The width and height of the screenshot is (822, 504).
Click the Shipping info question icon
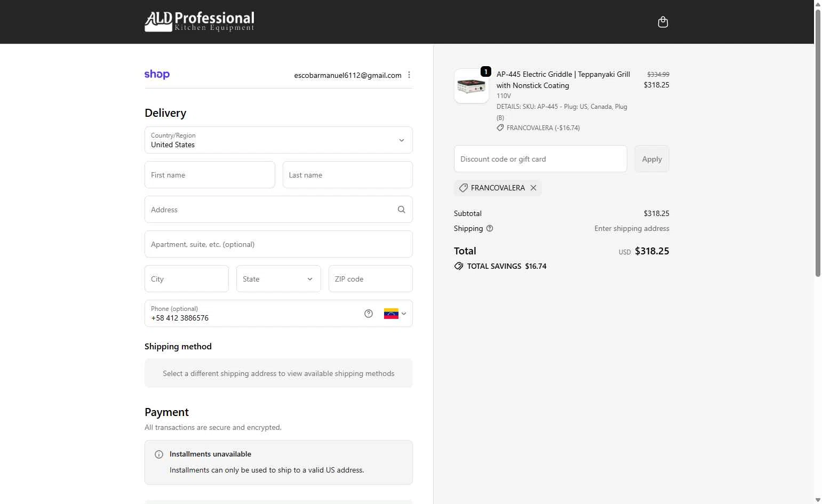click(490, 228)
